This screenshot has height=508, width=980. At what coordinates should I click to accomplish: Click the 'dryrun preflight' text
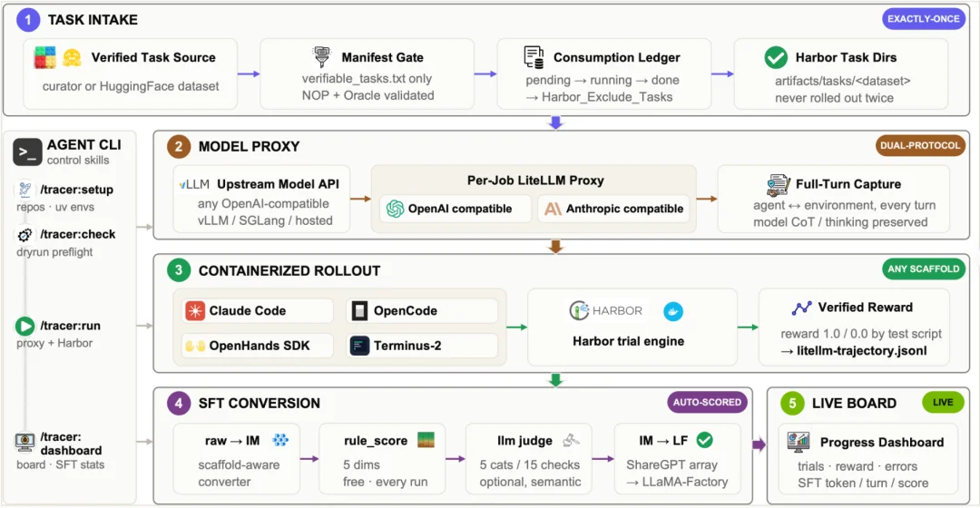(54, 252)
